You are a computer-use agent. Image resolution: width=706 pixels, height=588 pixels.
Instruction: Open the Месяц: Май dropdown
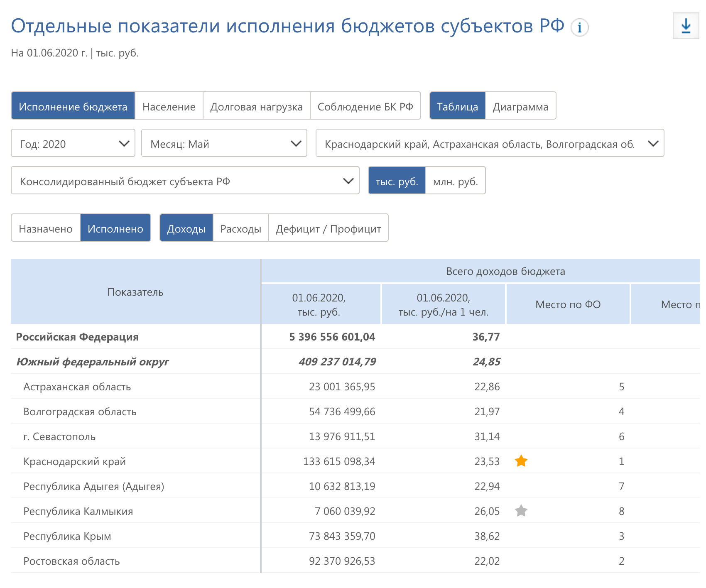click(224, 143)
